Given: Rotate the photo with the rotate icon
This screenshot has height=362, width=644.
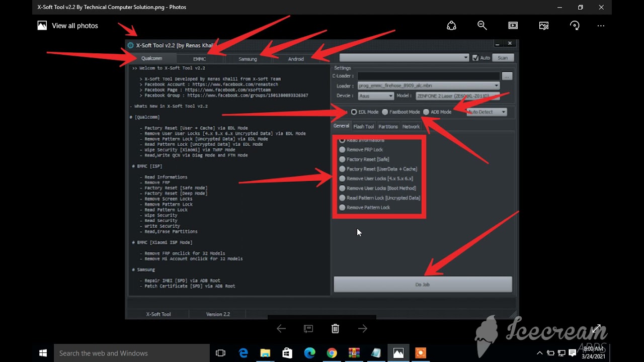Looking at the screenshot, I should click(x=575, y=26).
